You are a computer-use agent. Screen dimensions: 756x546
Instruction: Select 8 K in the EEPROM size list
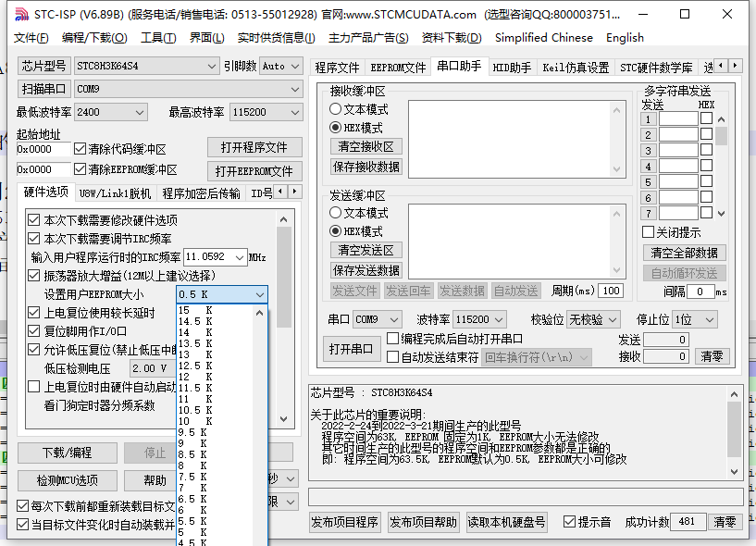(x=216, y=465)
